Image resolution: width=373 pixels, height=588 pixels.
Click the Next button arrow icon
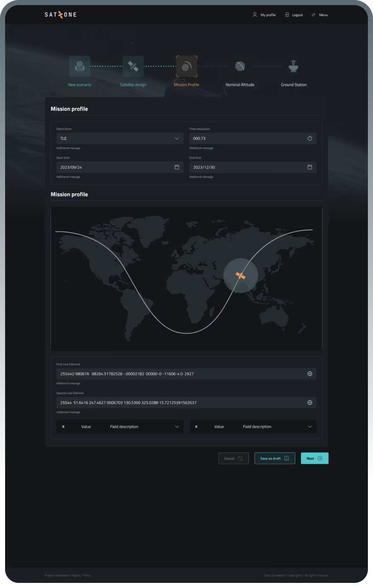[320, 458]
